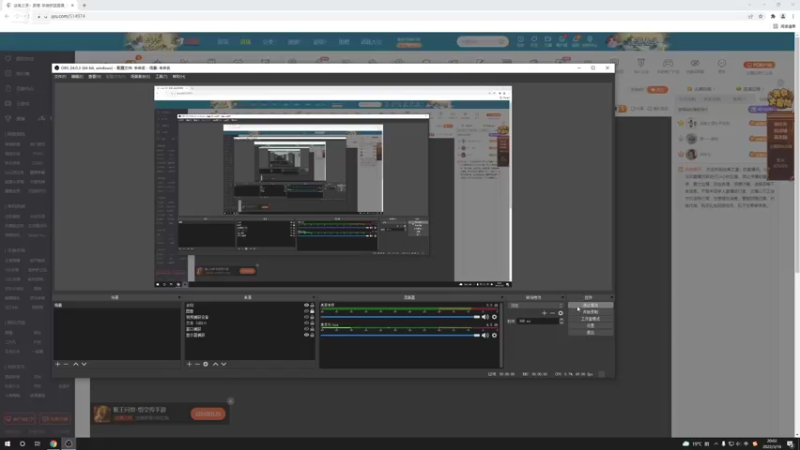Open Windows Start menu

[7, 444]
